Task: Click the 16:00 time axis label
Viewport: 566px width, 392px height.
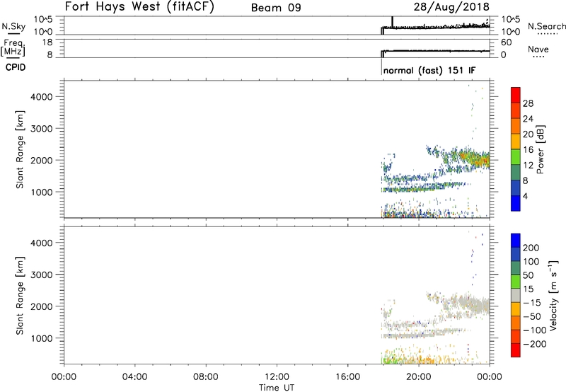Action: [x=348, y=377]
